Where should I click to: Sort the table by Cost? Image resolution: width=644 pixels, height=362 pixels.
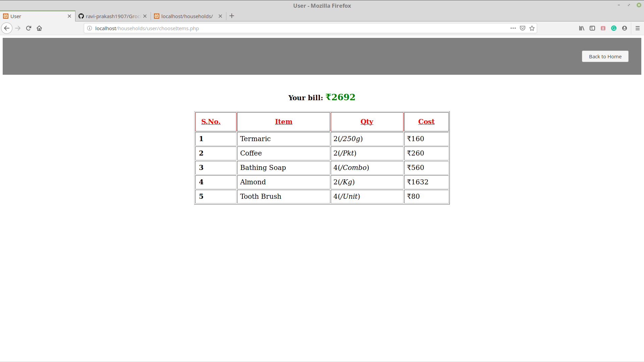click(x=426, y=121)
